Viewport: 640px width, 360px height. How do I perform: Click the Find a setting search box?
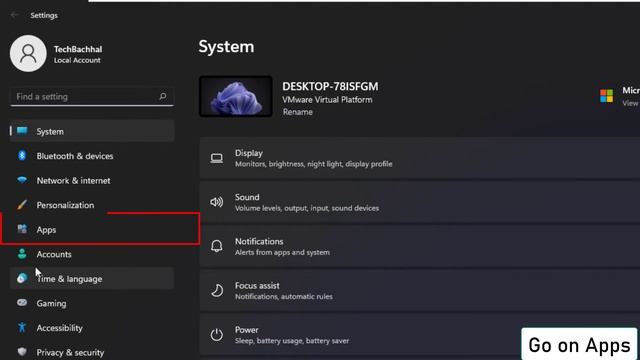coord(92,97)
